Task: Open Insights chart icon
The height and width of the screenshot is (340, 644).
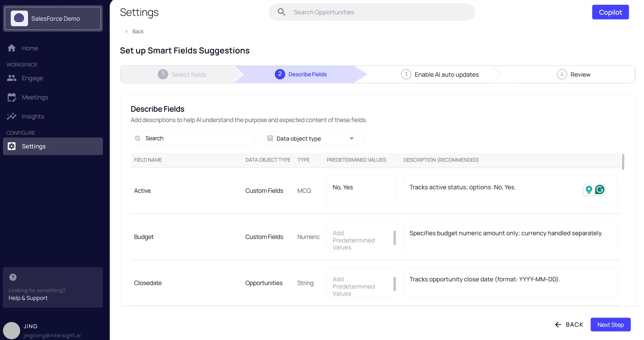Action: click(12, 116)
